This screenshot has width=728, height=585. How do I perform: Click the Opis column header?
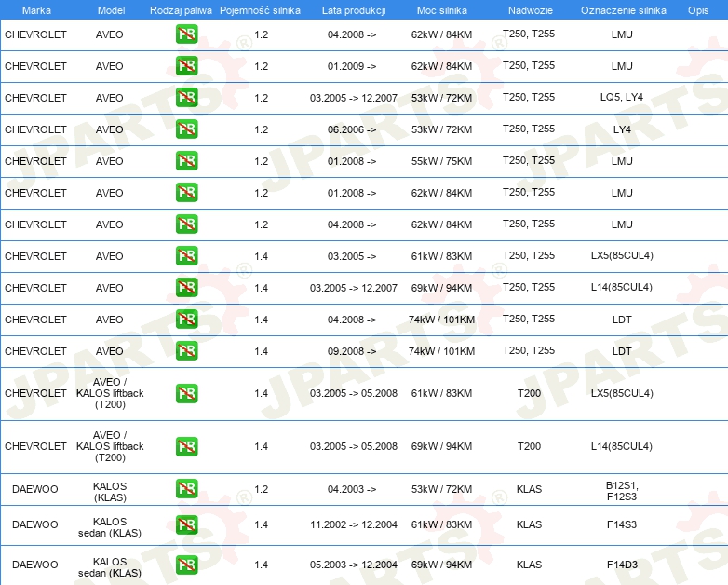point(698,10)
